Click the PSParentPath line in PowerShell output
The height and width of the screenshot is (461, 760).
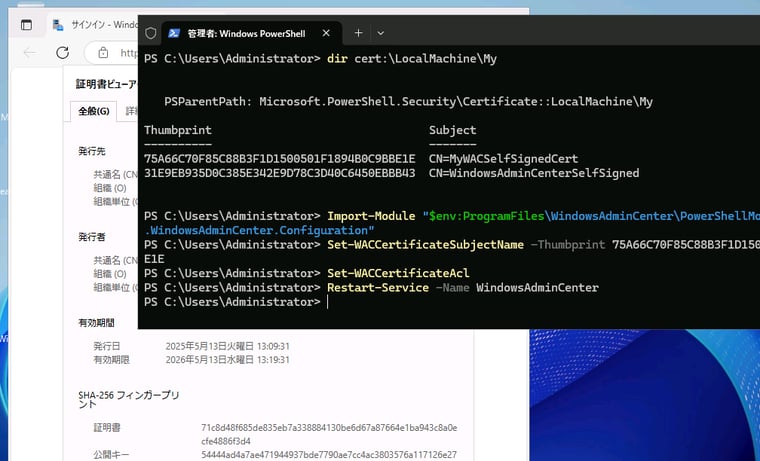coord(408,101)
